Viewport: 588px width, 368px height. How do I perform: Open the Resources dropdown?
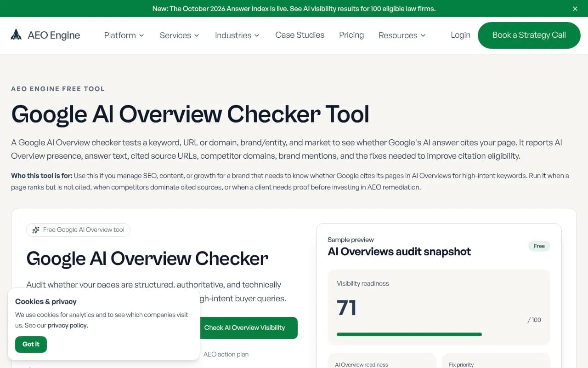(x=402, y=35)
